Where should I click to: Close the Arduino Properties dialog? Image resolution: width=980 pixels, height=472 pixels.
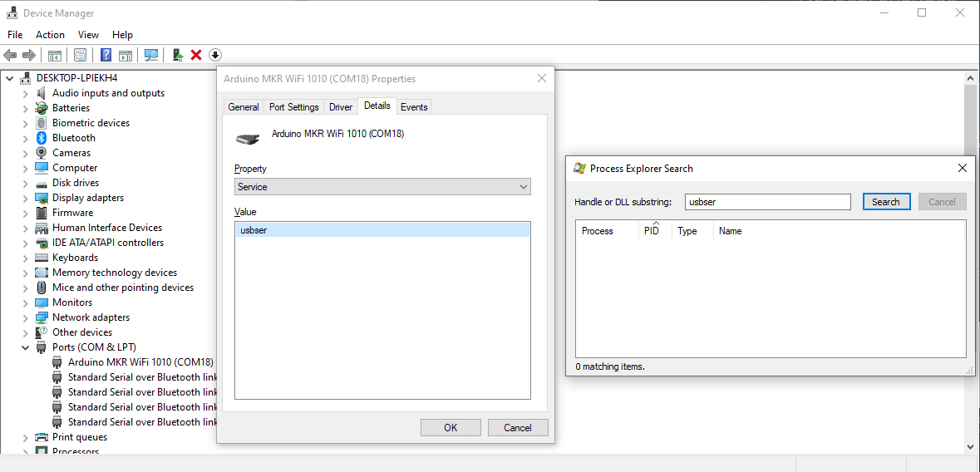click(541, 79)
